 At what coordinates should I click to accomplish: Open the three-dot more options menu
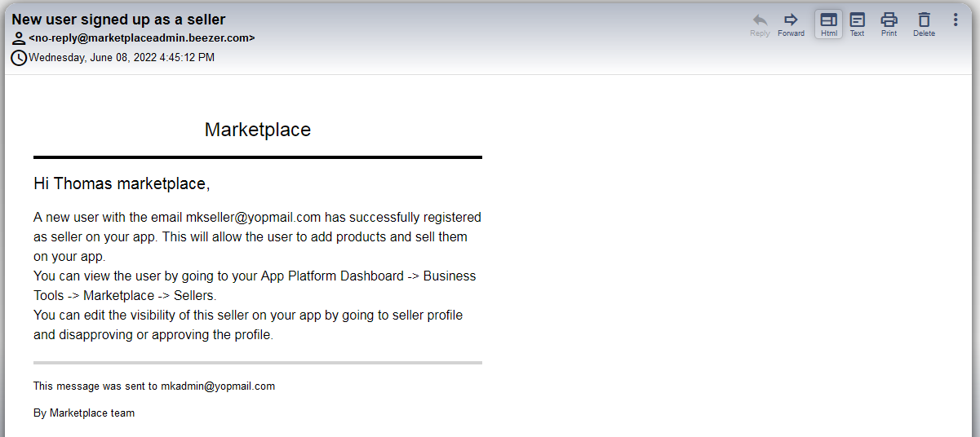[956, 20]
